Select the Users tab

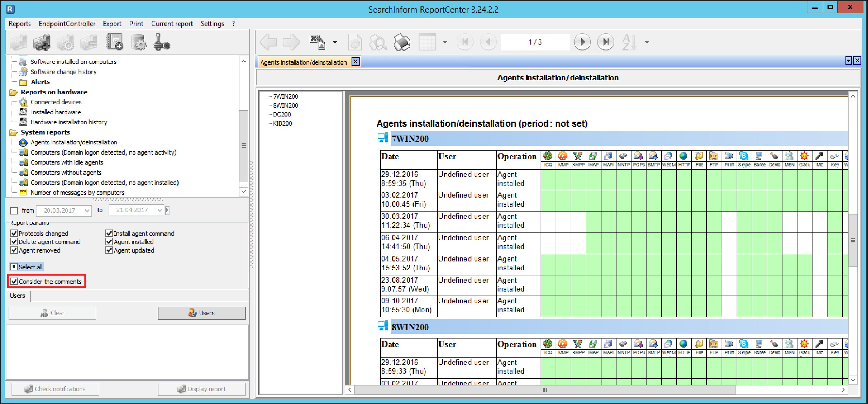coord(17,296)
